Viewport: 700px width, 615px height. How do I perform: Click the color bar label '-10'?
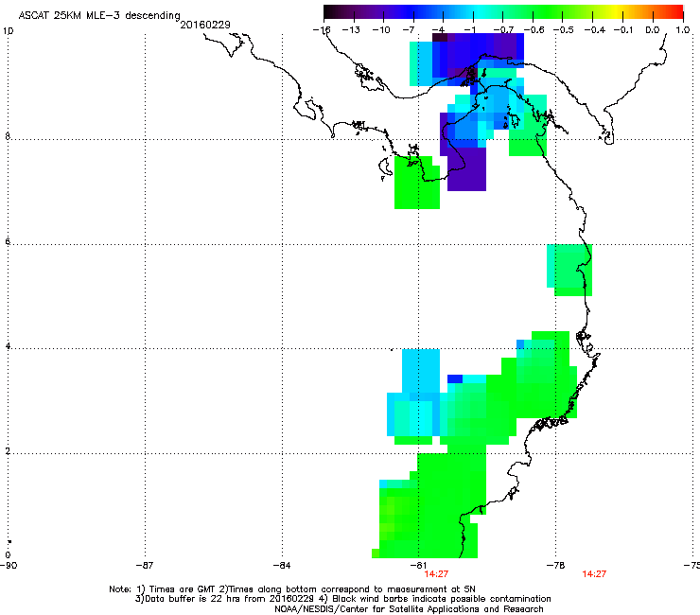(381, 30)
